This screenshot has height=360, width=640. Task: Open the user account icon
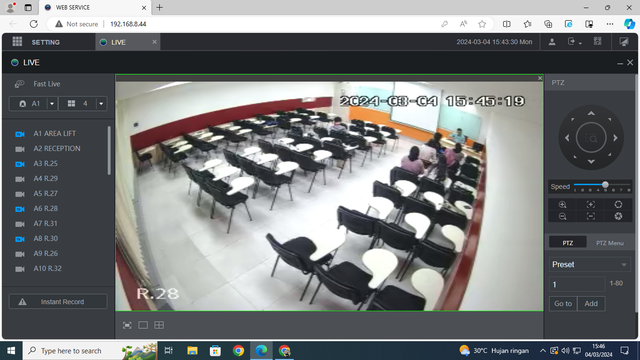pos(552,42)
